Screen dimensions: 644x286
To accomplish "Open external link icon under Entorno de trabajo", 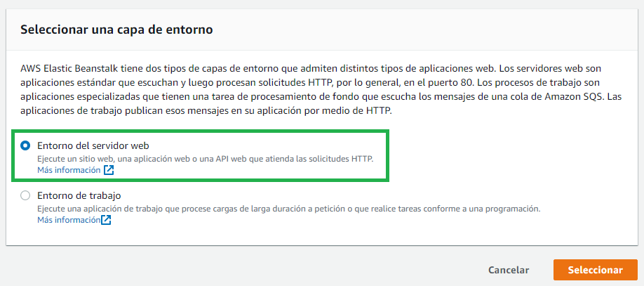I will pos(106,220).
